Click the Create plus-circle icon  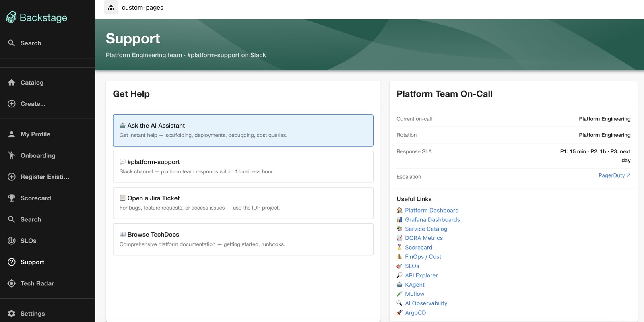(x=12, y=104)
